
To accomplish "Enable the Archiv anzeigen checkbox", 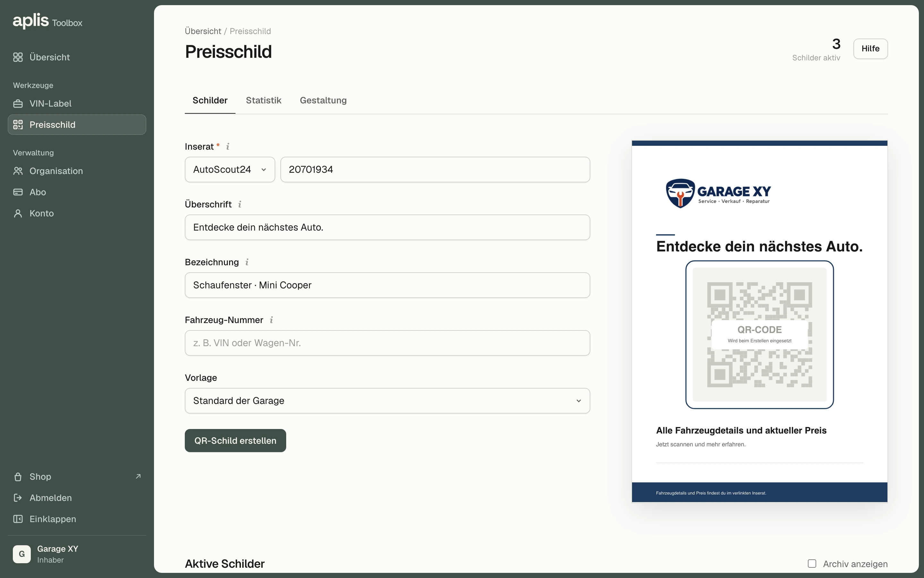I will tap(812, 564).
